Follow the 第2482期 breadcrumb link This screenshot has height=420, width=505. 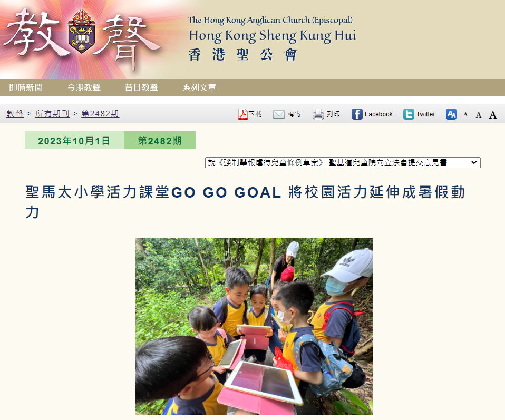100,114
